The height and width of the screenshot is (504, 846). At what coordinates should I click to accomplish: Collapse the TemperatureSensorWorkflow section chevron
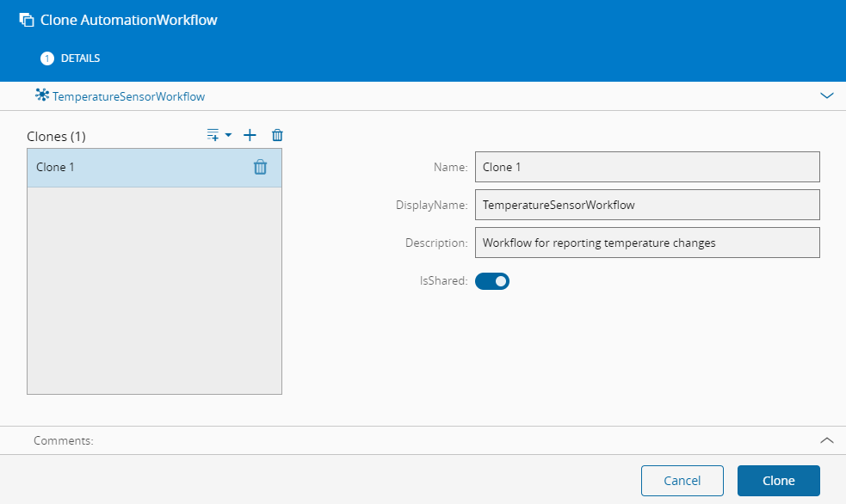[x=827, y=96]
